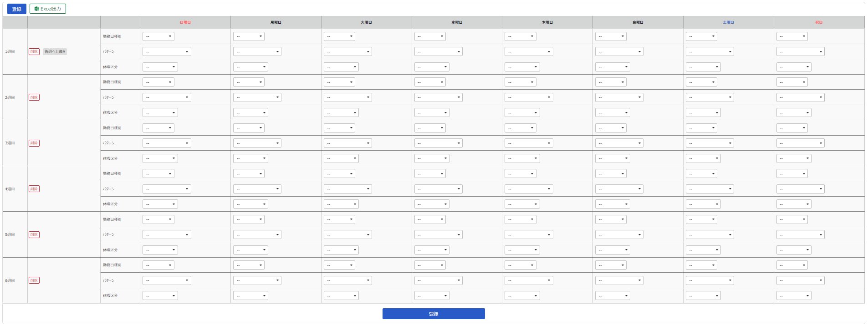
Task: Open 6週目 祝日 勤務日種別 dropdown
Action: [792, 265]
